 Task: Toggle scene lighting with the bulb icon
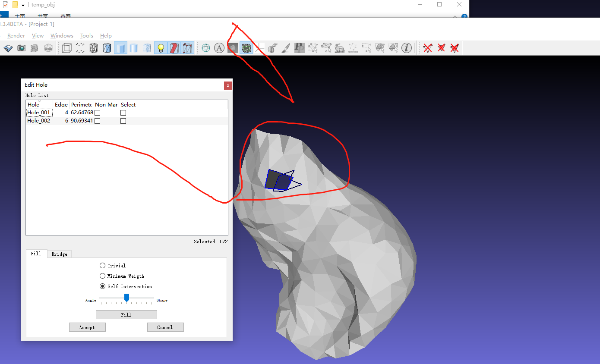[161, 48]
